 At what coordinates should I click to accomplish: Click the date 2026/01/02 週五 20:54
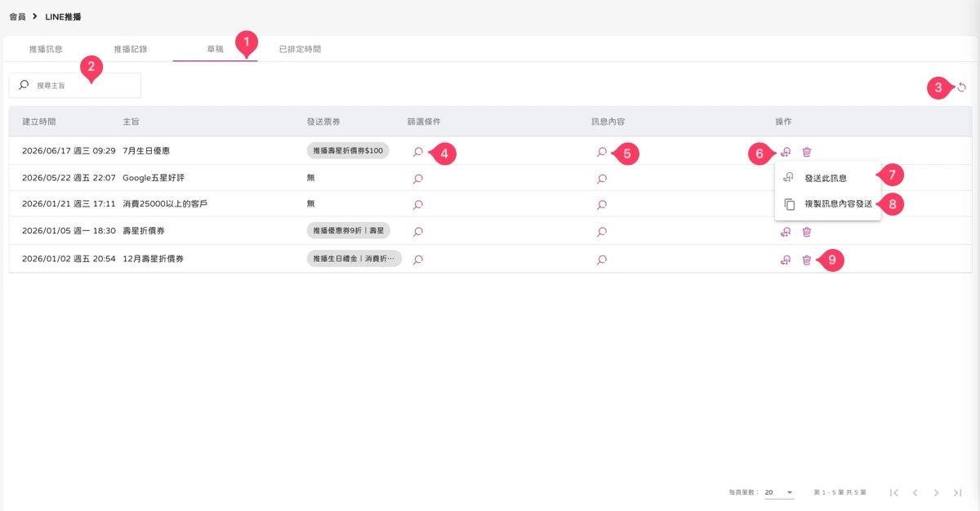point(69,260)
